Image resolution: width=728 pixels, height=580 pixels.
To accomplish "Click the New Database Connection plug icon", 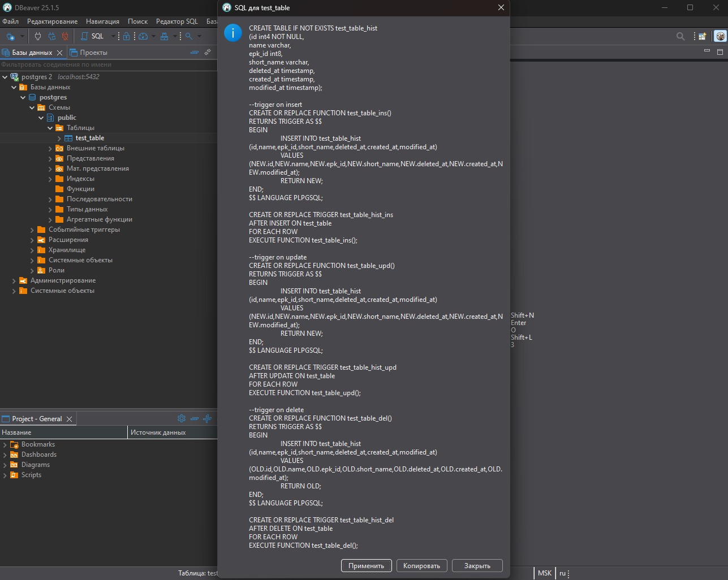I will click(x=10, y=36).
